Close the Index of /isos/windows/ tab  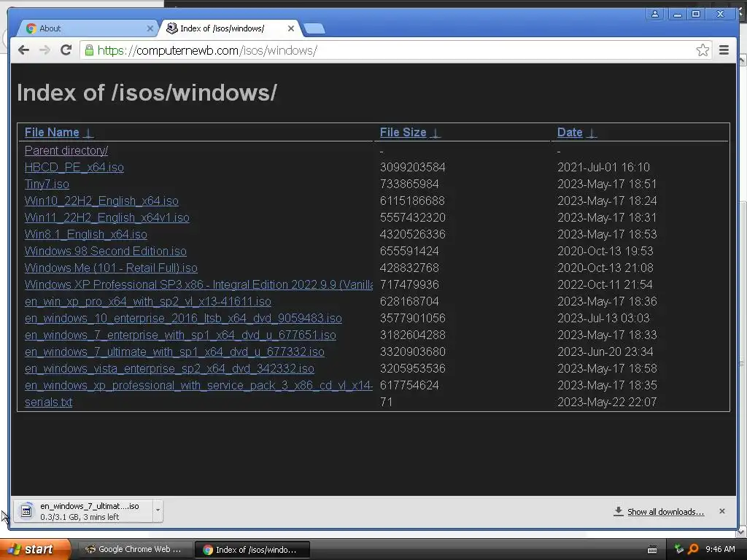(290, 28)
